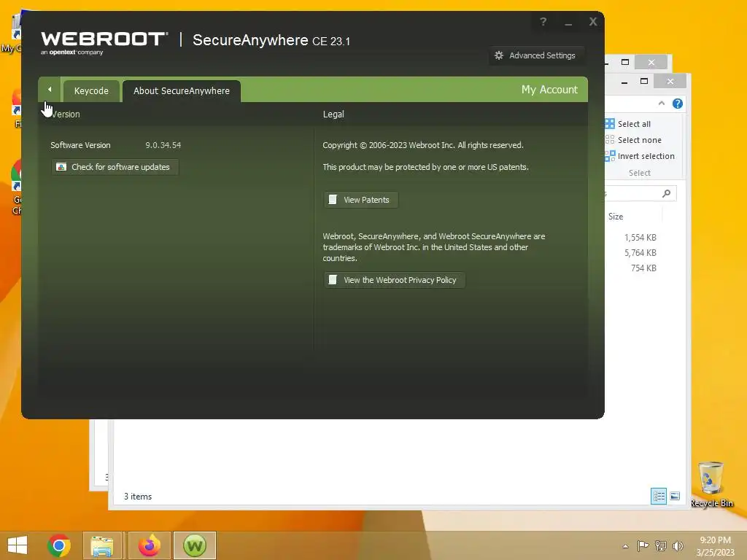The image size is (747, 560).
Task: Click the Size column header
Action: click(616, 216)
